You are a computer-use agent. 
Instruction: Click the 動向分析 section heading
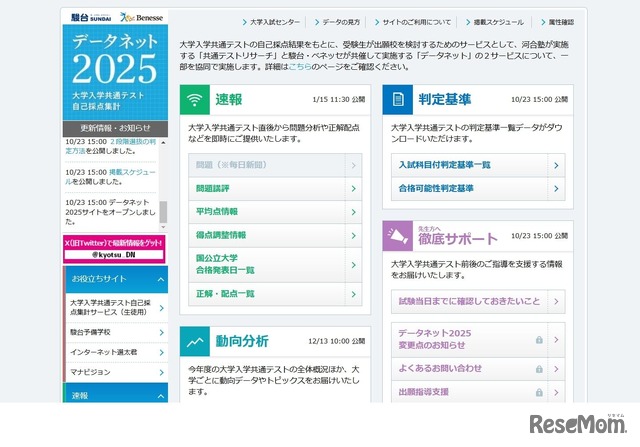pyautogui.click(x=242, y=341)
